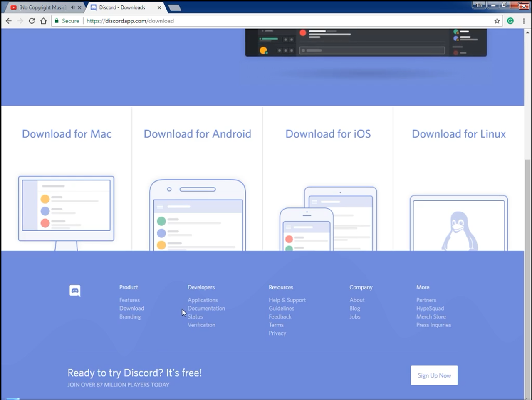Click Download for Linux heading

tap(459, 134)
